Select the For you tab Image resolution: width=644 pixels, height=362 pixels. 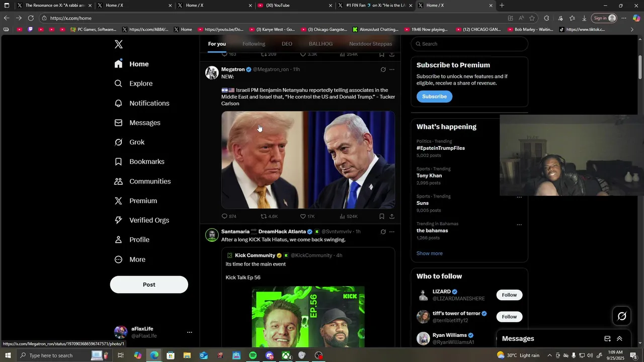pyautogui.click(x=217, y=44)
